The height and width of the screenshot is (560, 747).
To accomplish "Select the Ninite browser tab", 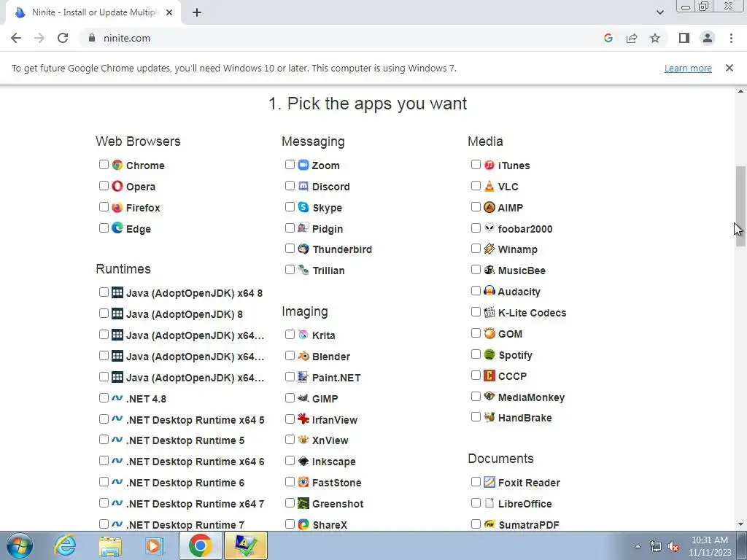I will pyautogui.click(x=93, y=12).
